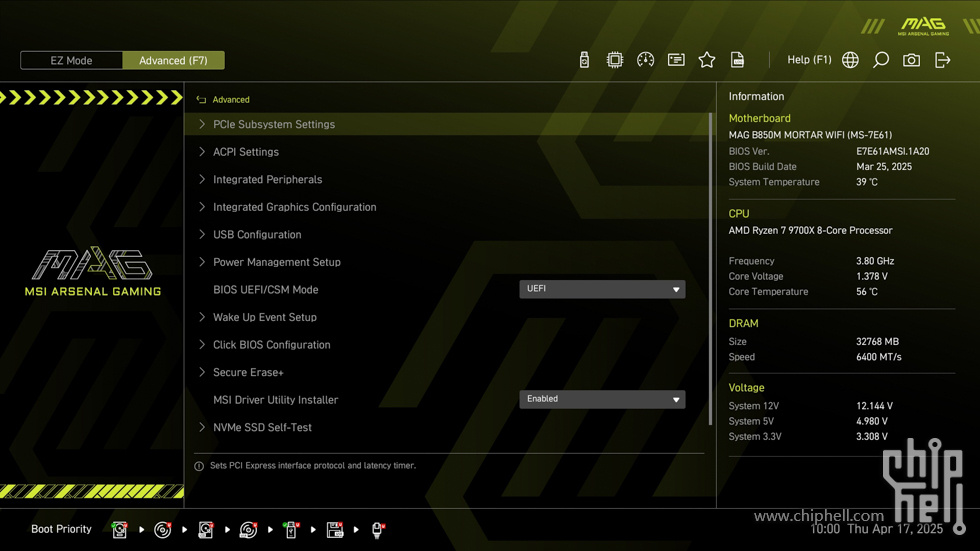Click the back arrow beside Advanced
Screen dimensions: 980x551
[x=201, y=99]
